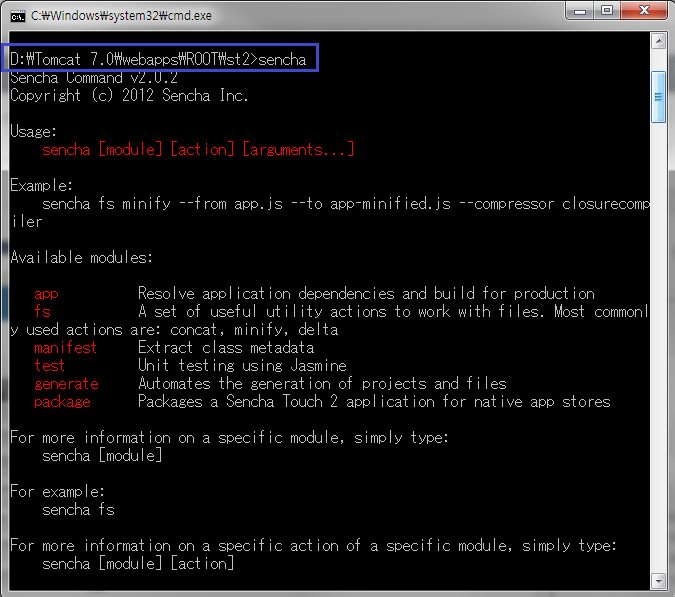Click the red 'app' module name
This screenshot has height=597, width=675.
(x=46, y=294)
